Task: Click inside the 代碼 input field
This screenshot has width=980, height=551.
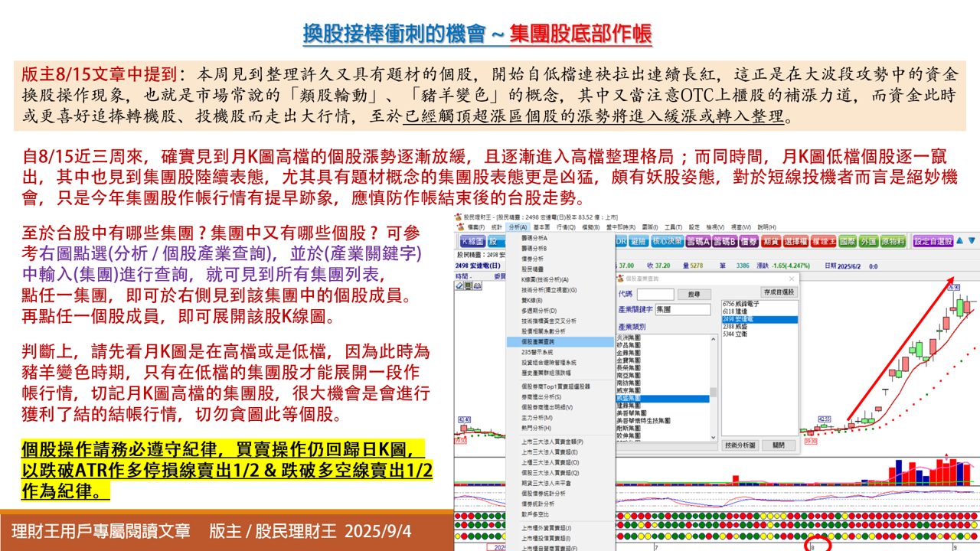Action: (657, 295)
